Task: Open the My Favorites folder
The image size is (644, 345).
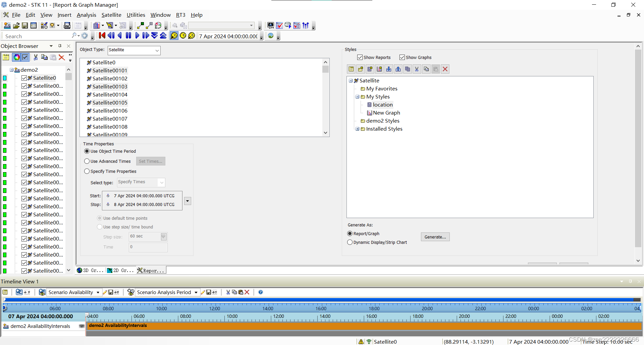Action: click(382, 88)
